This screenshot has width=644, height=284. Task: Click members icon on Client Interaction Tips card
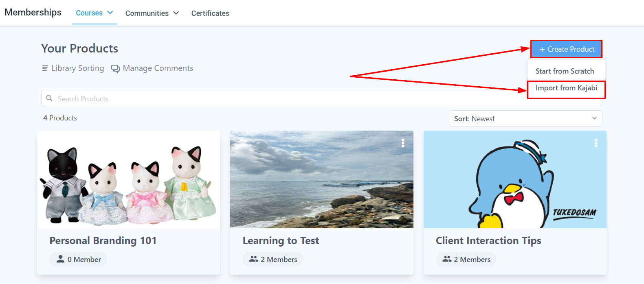tap(447, 259)
